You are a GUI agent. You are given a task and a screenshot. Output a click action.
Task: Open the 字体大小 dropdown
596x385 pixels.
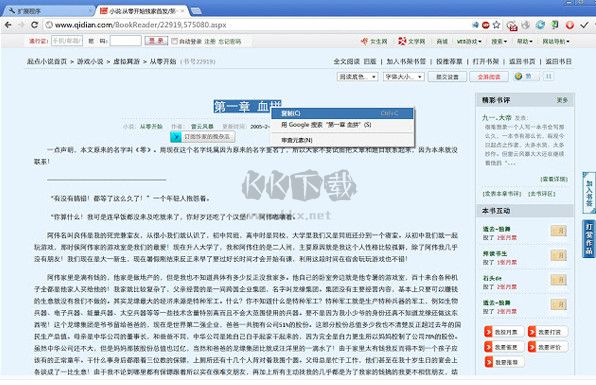pos(403,77)
